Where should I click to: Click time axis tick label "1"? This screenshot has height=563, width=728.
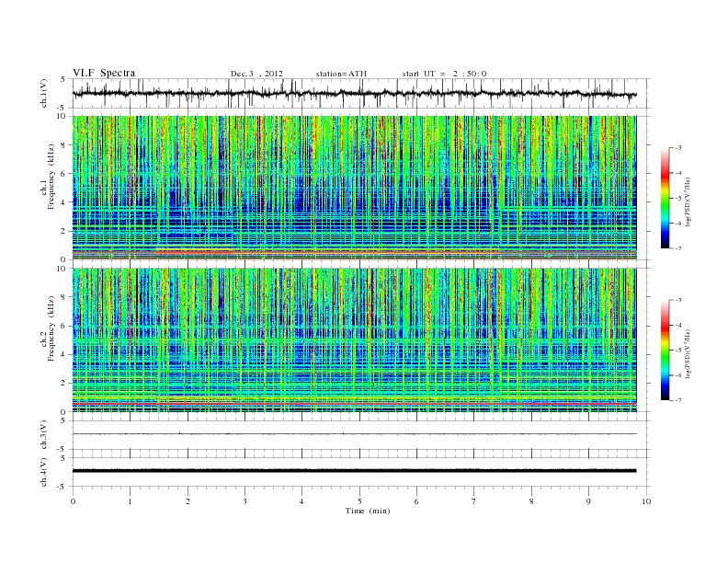[130, 501]
